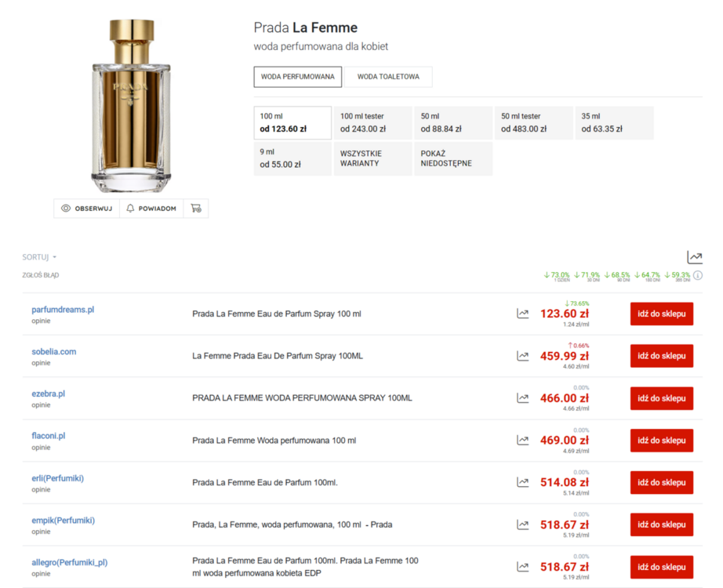723x588 pixels.
Task: Open the price trend chart for the parfumdreams.pl offer
Action: pos(522,314)
